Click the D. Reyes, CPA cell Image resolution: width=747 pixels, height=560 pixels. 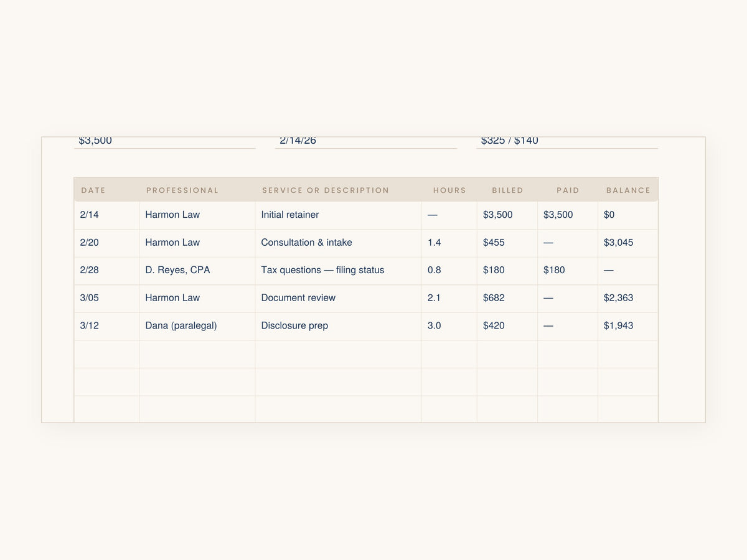(x=197, y=271)
